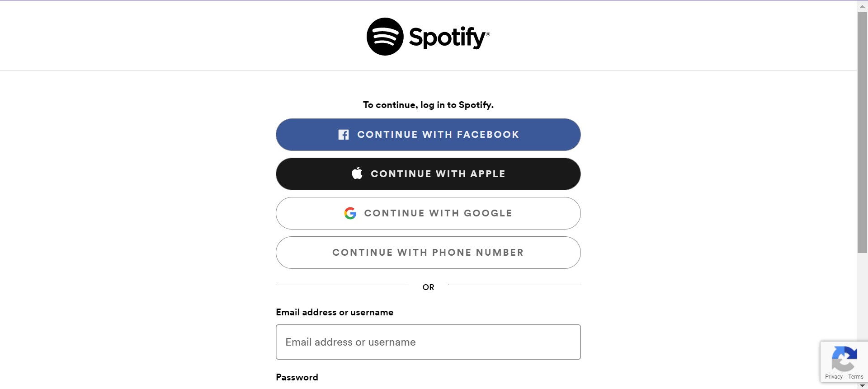Viewport: 868px width, 389px height.
Task: Open the Privacy link near reCAPTCHA
Action: click(832, 376)
